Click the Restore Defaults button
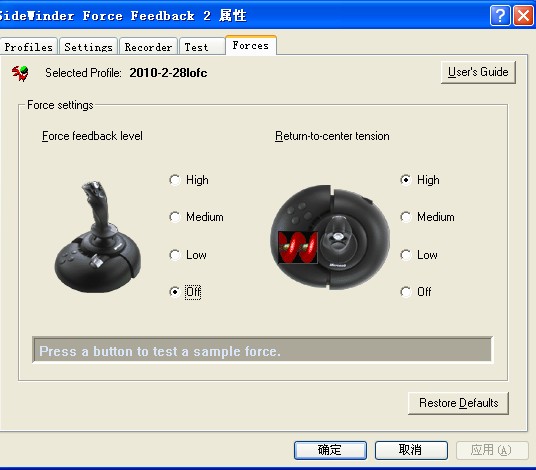 tap(458, 403)
